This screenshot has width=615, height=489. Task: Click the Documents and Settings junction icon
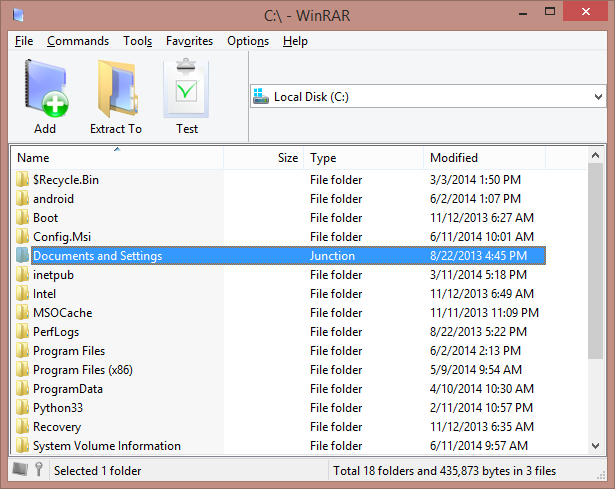click(x=22, y=255)
